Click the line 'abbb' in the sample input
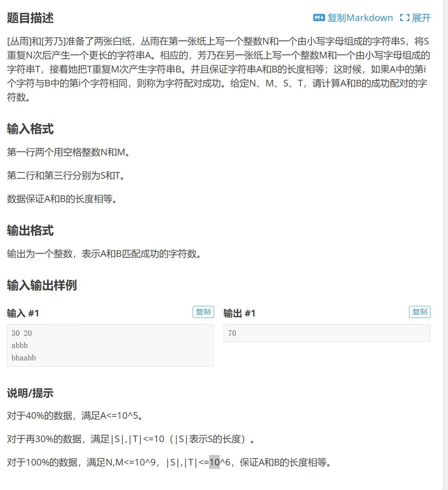Image resolution: width=448 pixels, height=490 pixels. (x=20, y=345)
